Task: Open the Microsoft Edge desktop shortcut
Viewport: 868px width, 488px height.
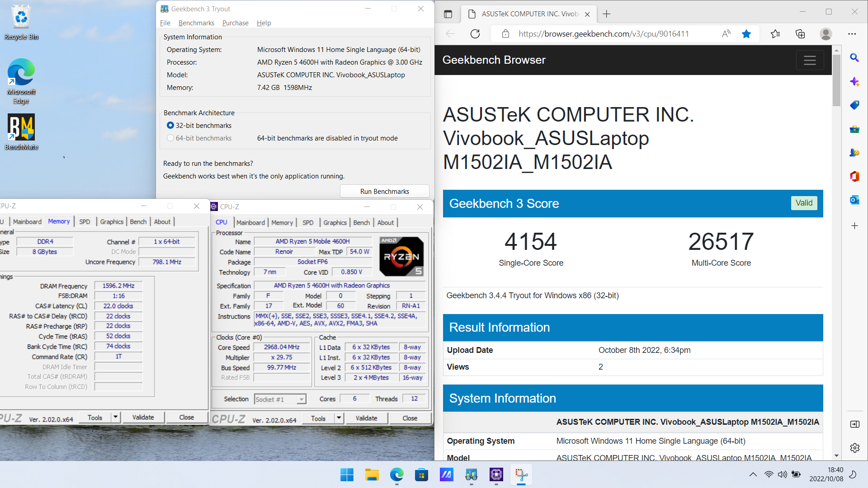Action: pyautogui.click(x=21, y=81)
